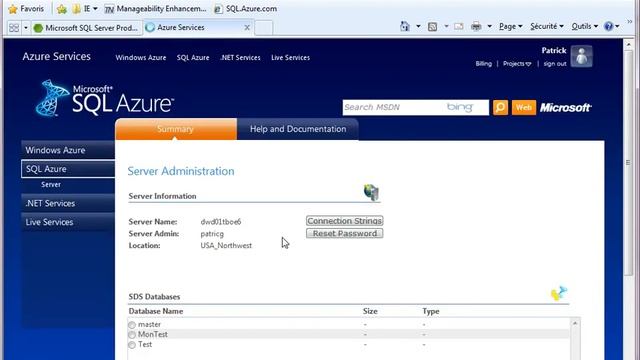Open the IE folder in favorites bar

(x=84, y=9)
